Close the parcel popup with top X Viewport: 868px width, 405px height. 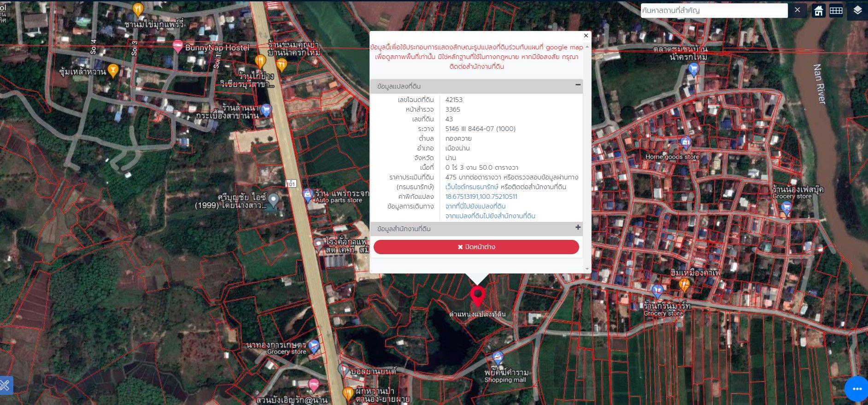click(586, 36)
